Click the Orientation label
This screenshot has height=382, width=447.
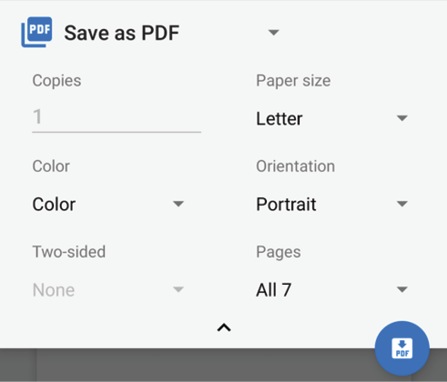point(295,166)
